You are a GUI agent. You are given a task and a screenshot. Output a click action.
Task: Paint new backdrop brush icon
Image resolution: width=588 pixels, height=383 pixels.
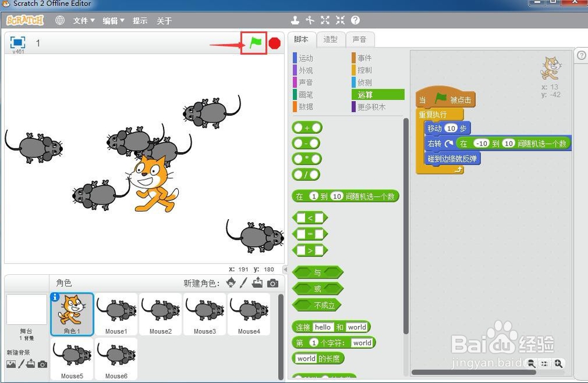[x=21, y=364]
